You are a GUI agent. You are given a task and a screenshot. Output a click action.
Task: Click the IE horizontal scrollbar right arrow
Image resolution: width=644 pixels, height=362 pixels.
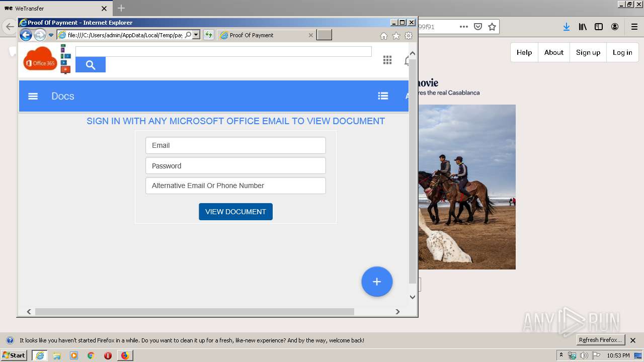pyautogui.click(x=397, y=312)
